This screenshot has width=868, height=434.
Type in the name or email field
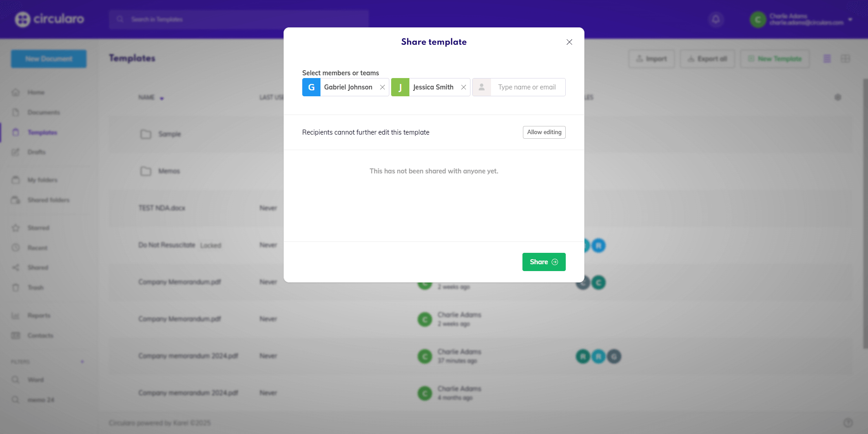click(527, 87)
